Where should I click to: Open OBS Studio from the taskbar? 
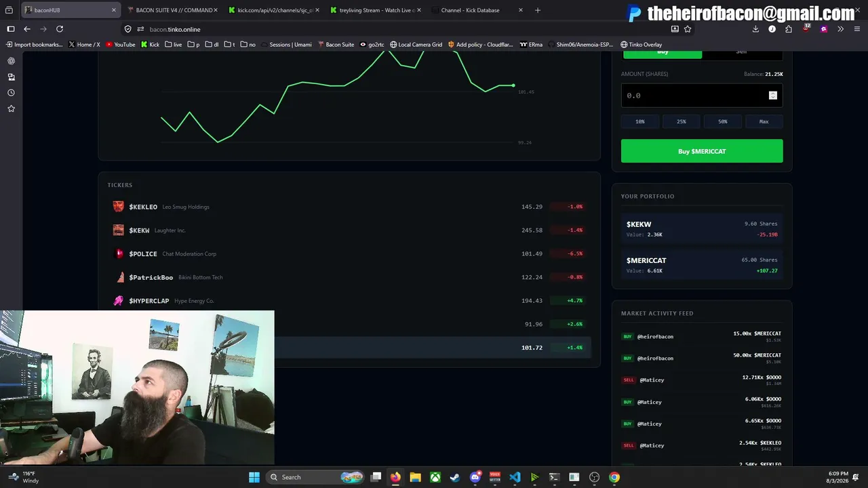click(595, 477)
